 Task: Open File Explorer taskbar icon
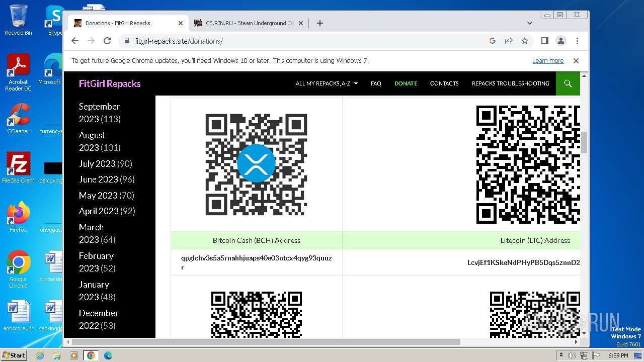[57, 355]
